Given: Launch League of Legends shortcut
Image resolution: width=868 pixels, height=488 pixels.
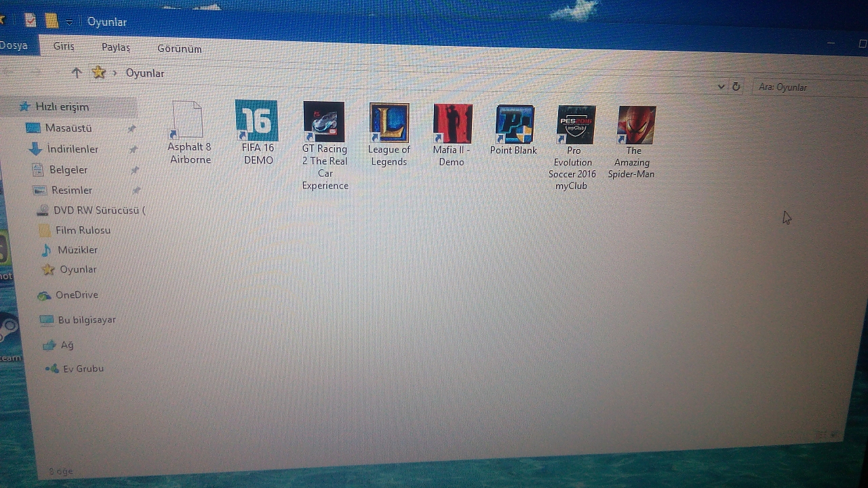Looking at the screenshot, I should click(389, 135).
